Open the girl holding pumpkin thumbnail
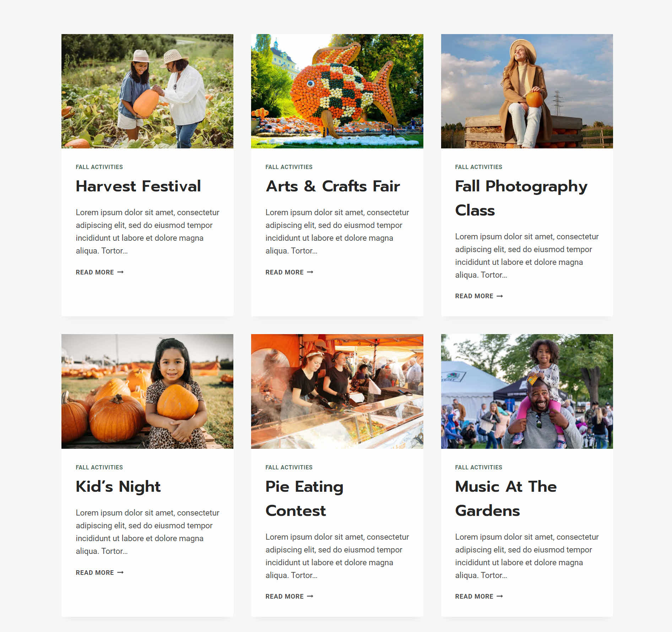This screenshot has height=632, width=672. coord(147,391)
